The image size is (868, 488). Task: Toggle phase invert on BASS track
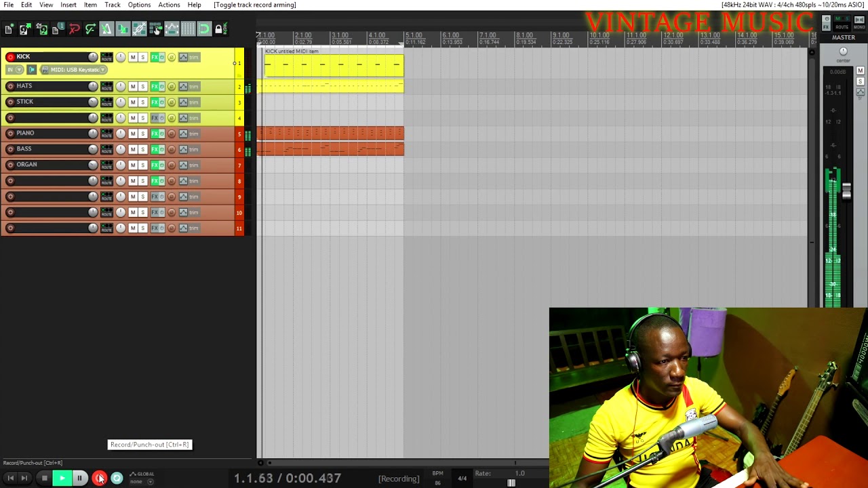click(x=172, y=150)
